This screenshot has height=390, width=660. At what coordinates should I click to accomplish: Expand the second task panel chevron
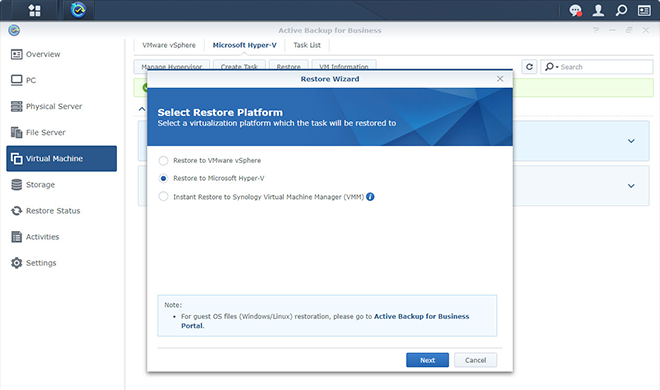[x=631, y=186]
